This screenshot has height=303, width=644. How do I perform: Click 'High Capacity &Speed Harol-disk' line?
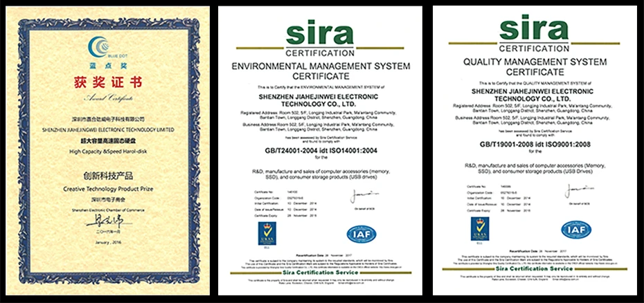pyautogui.click(x=107, y=153)
